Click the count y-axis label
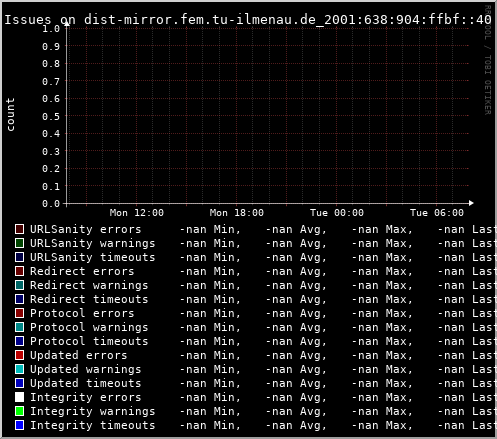 click(11, 115)
